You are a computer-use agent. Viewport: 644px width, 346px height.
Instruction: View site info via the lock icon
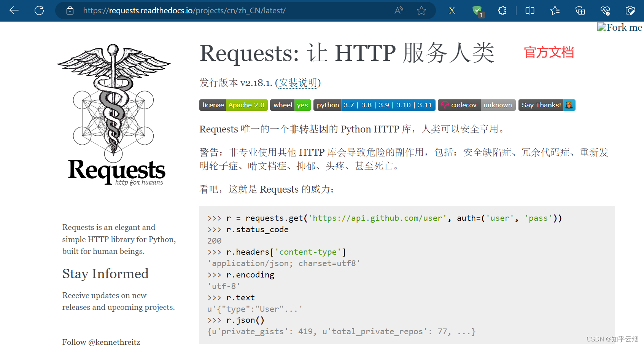(x=70, y=10)
